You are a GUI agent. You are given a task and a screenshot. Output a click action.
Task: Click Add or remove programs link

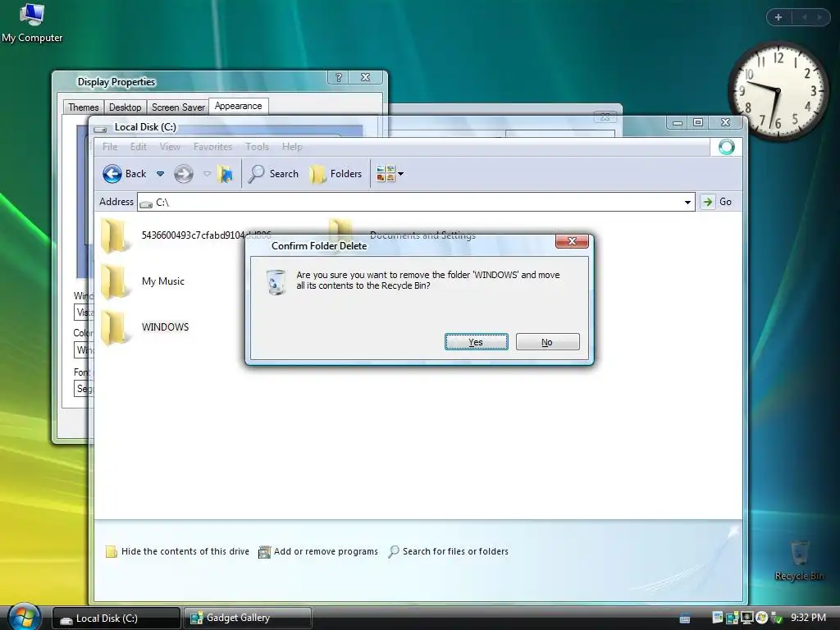point(318,551)
